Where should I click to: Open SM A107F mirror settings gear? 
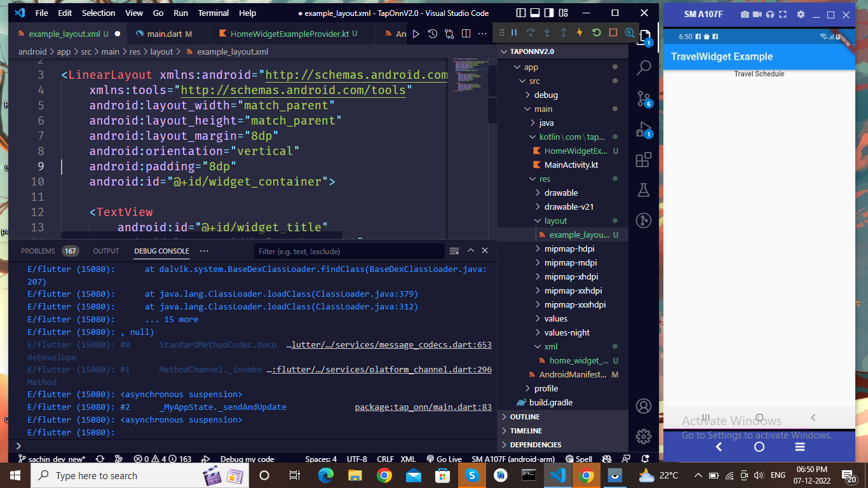click(x=801, y=15)
